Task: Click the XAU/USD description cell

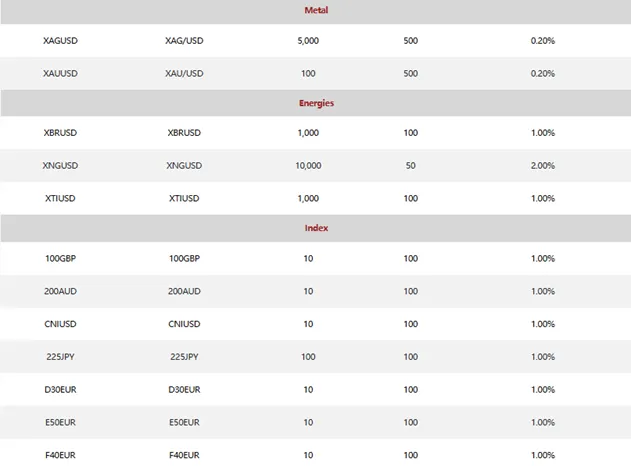Action: point(184,73)
